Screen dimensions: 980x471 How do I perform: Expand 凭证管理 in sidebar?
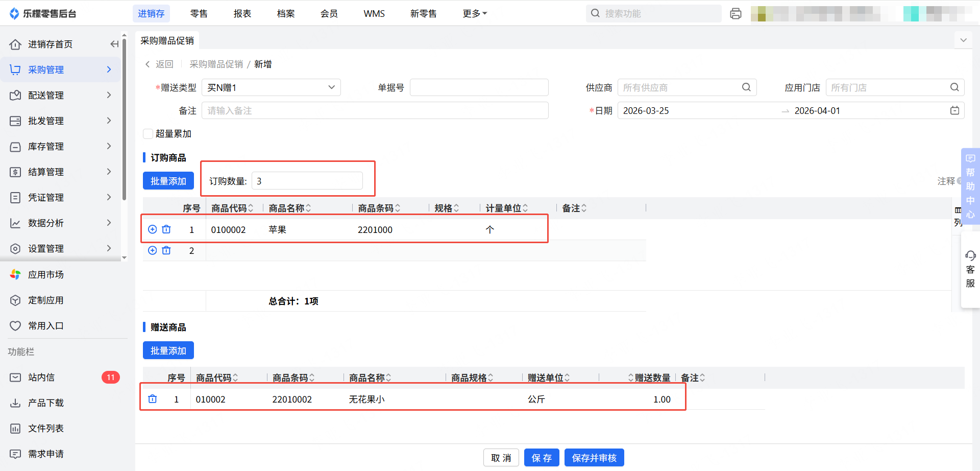(x=61, y=197)
